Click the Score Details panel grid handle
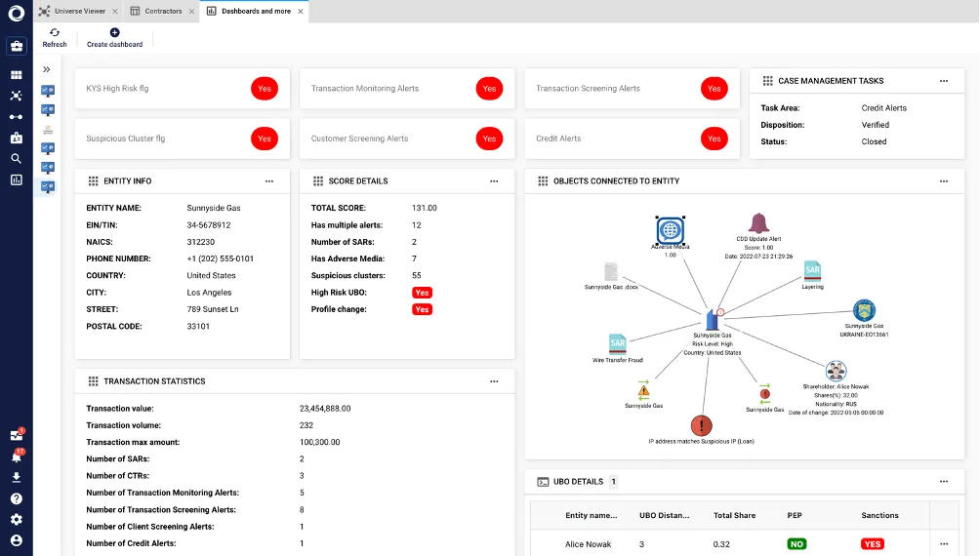 (x=318, y=181)
